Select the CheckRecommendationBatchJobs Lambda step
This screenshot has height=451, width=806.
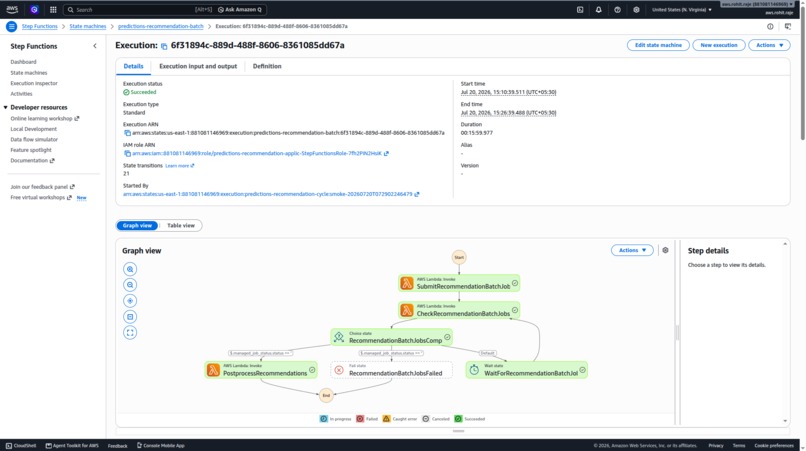pos(459,310)
